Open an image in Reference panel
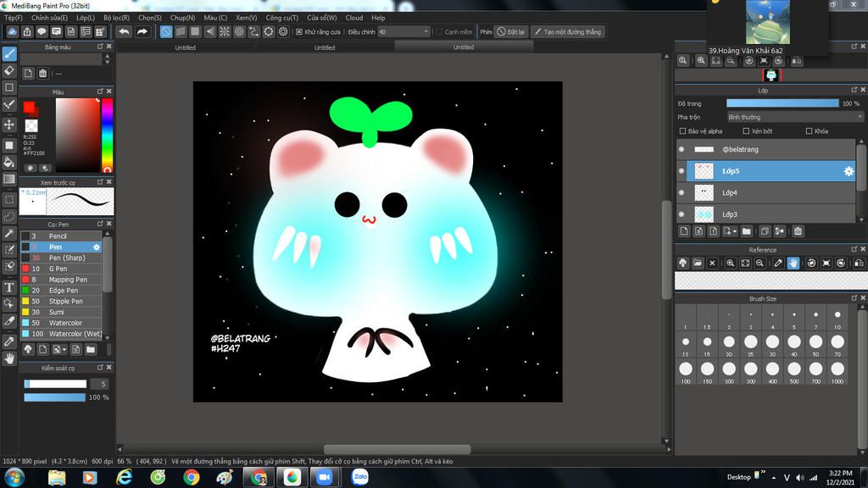The height and width of the screenshot is (488, 868). coord(698,263)
